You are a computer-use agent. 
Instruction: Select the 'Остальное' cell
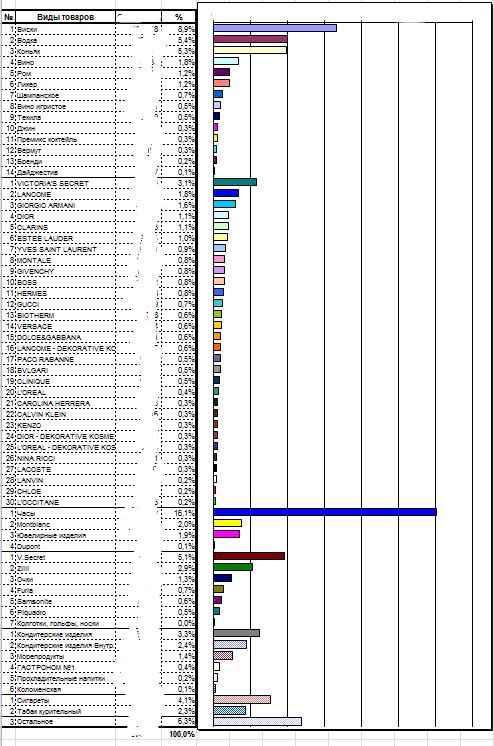66,722
